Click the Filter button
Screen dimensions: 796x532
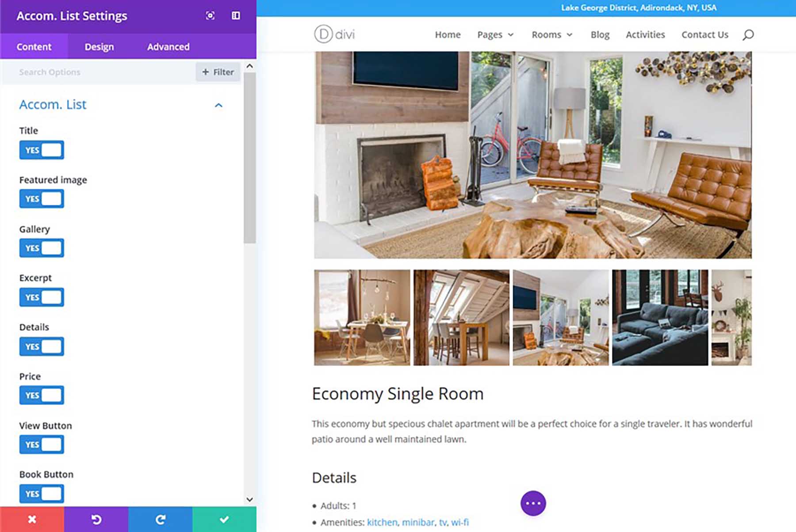(218, 72)
